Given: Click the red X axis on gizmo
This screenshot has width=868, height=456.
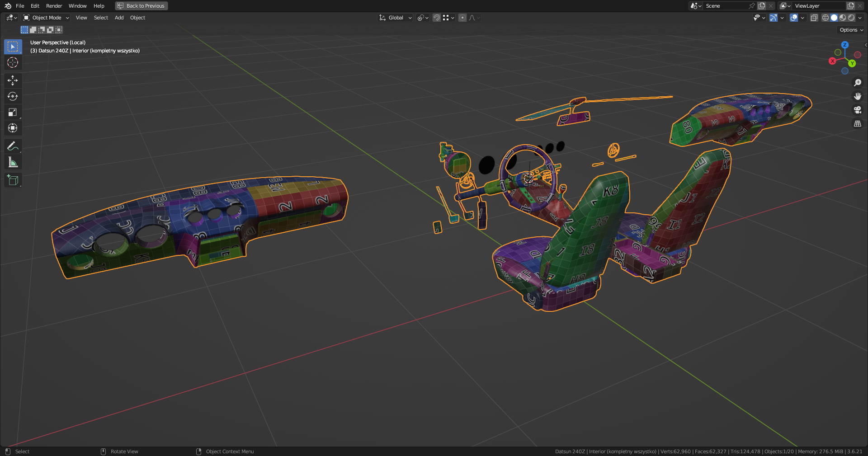Looking at the screenshot, I should click(832, 61).
